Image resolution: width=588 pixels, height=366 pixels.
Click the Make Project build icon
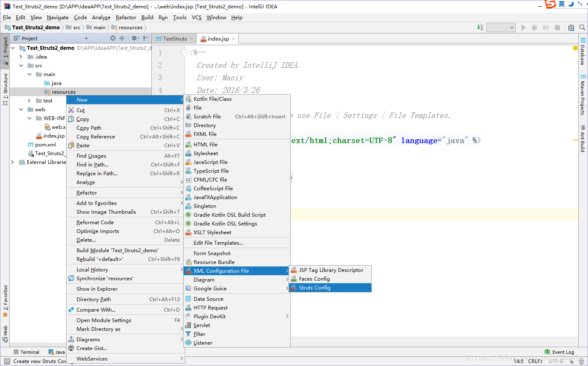pos(480,28)
